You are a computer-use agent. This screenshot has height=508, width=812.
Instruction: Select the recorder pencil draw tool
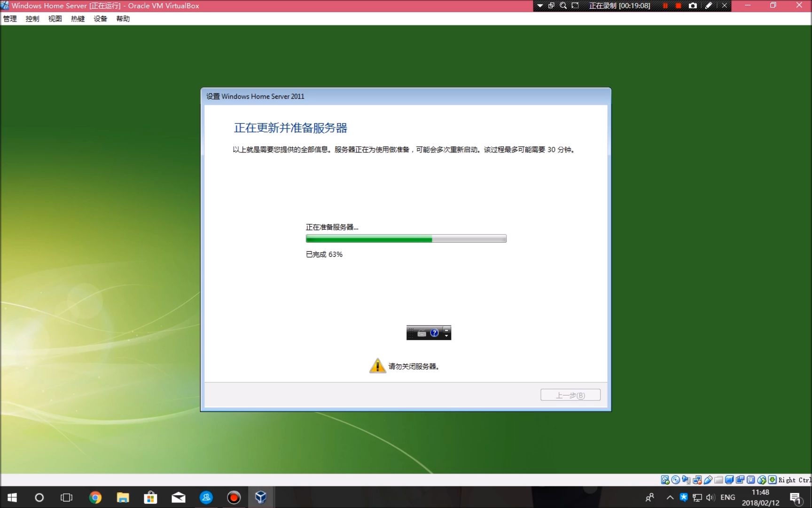click(x=709, y=6)
